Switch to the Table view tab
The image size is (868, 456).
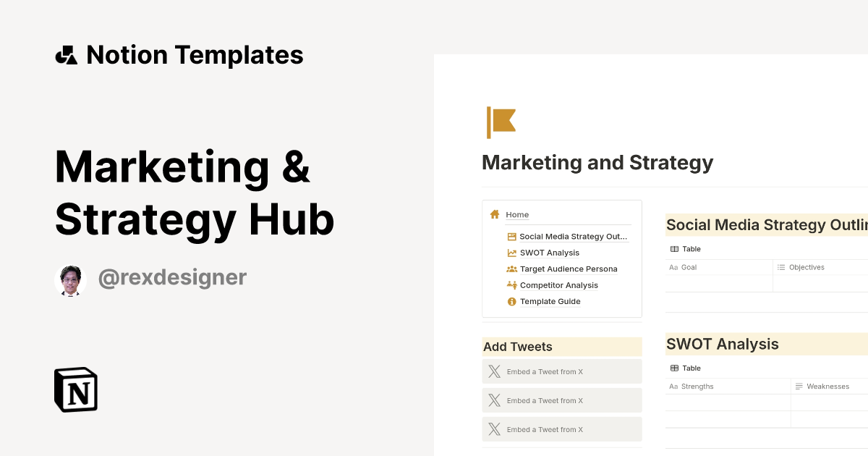click(685, 248)
